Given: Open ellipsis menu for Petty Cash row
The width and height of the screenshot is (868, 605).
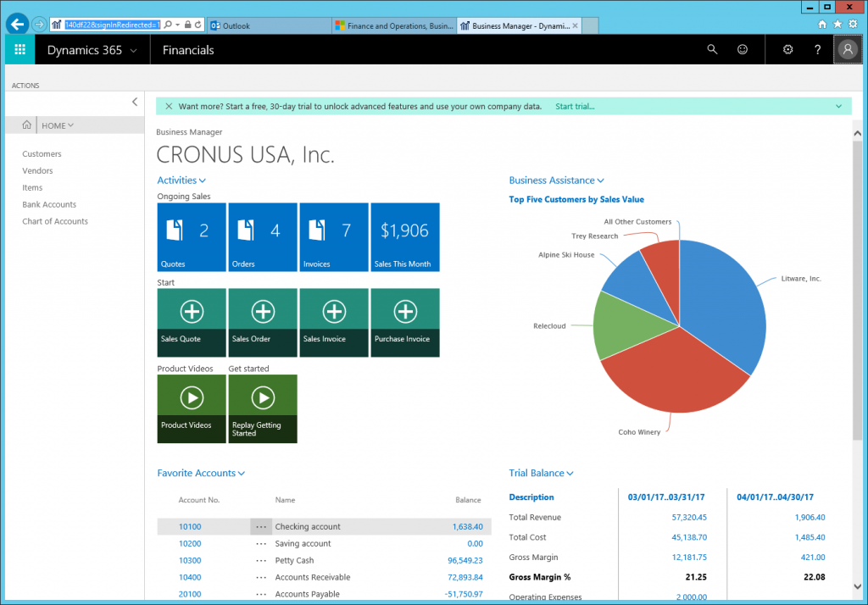Looking at the screenshot, I should tap(261, 561).
